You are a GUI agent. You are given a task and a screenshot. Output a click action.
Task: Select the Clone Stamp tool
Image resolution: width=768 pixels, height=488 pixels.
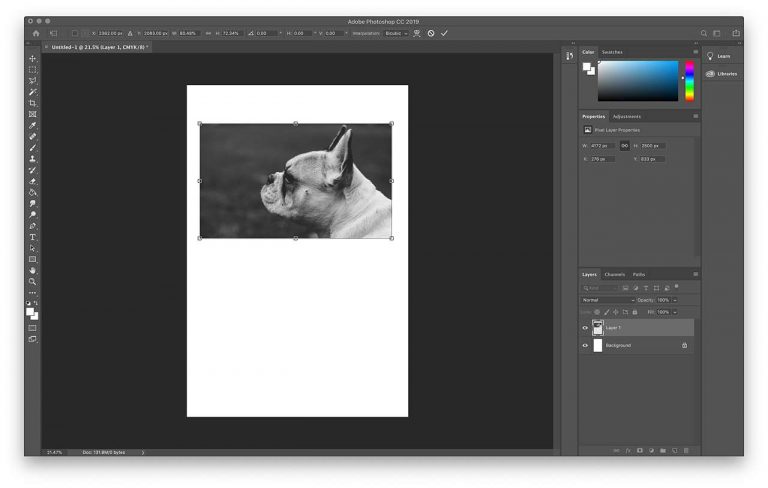point(32,159)
